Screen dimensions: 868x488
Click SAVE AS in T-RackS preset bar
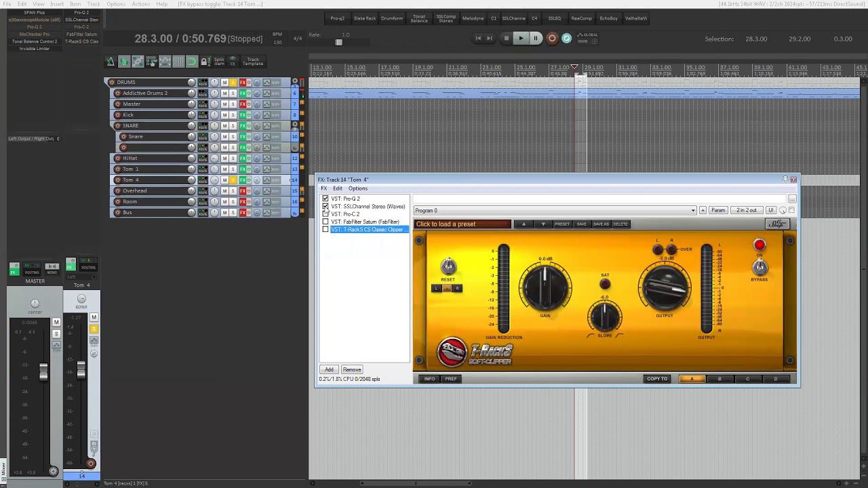pos(601,224)
